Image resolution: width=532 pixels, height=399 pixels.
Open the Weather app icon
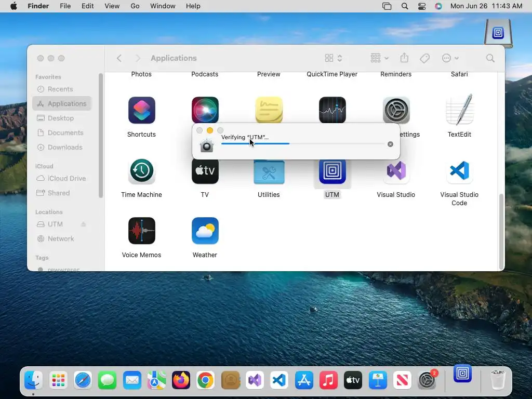[205, 231]
